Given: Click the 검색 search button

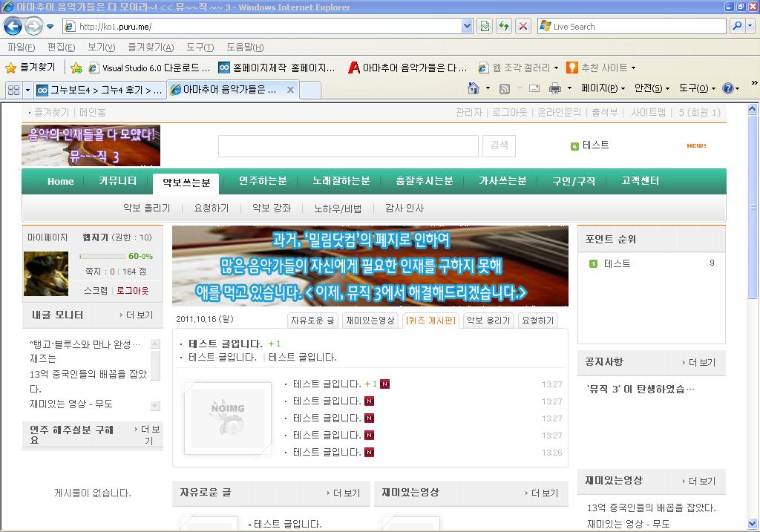Looking at the screenshot, I should pyautogui.click(x=499, y=145).
